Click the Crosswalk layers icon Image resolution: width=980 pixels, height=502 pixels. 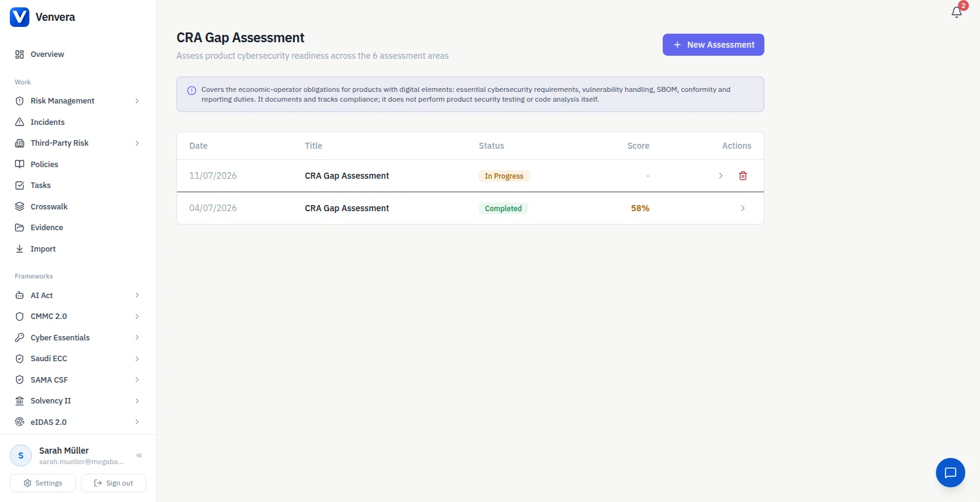pos(20,206)
